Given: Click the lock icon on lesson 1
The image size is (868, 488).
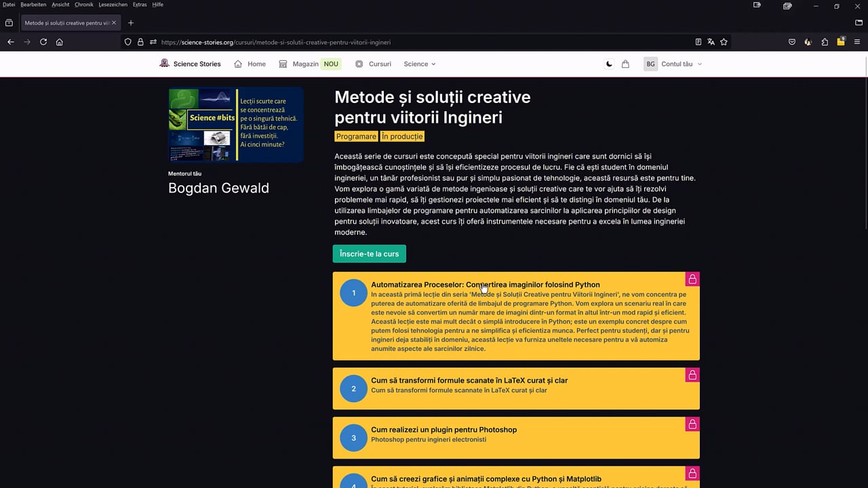Looking at the screenshot, I should (x=692, y=279).
